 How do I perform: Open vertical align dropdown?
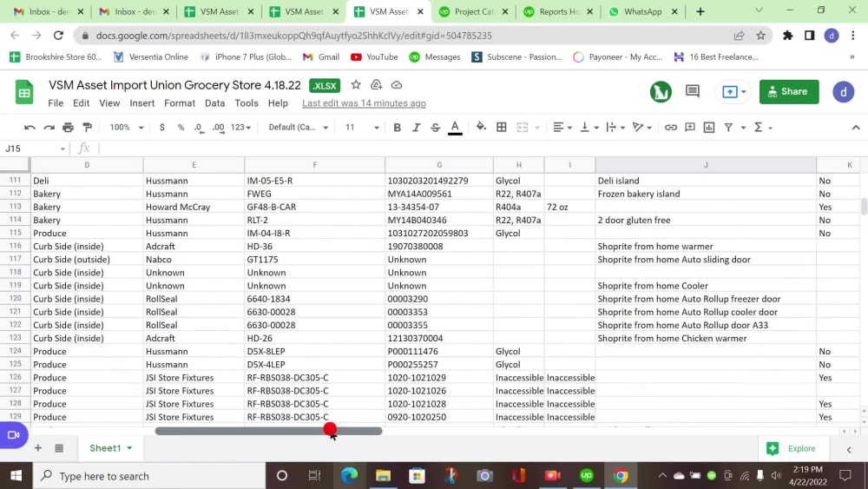coord(589,128)
